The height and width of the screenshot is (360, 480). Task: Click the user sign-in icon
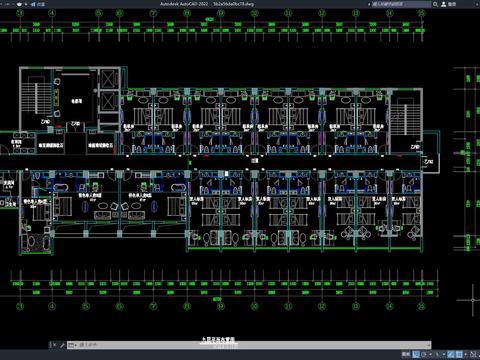click(x=444, y=4)
